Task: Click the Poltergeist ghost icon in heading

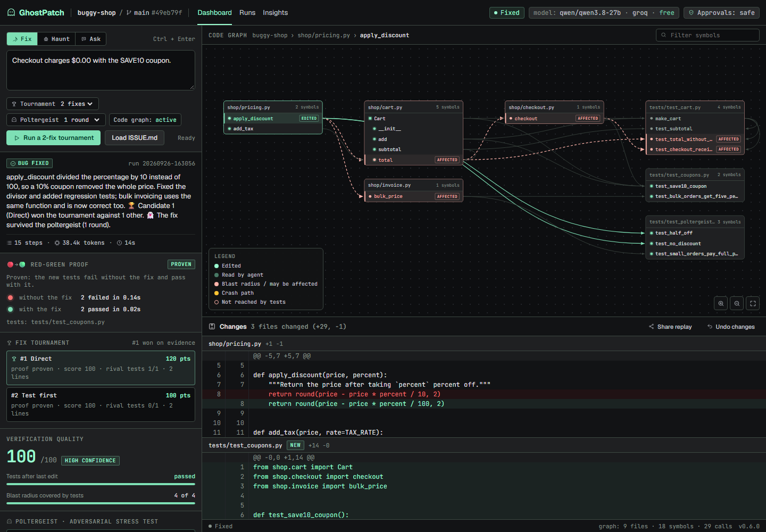Action: [x=9, y=521]
